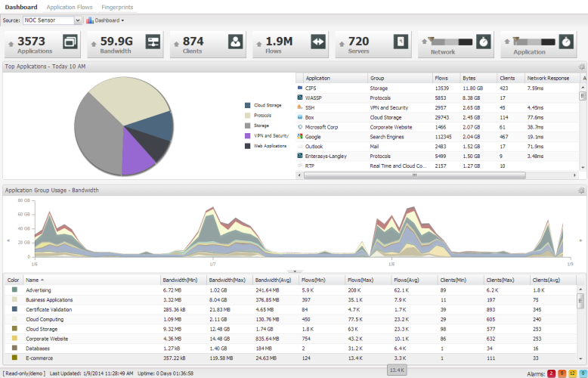Switch to the Application Flows tab

70,7
